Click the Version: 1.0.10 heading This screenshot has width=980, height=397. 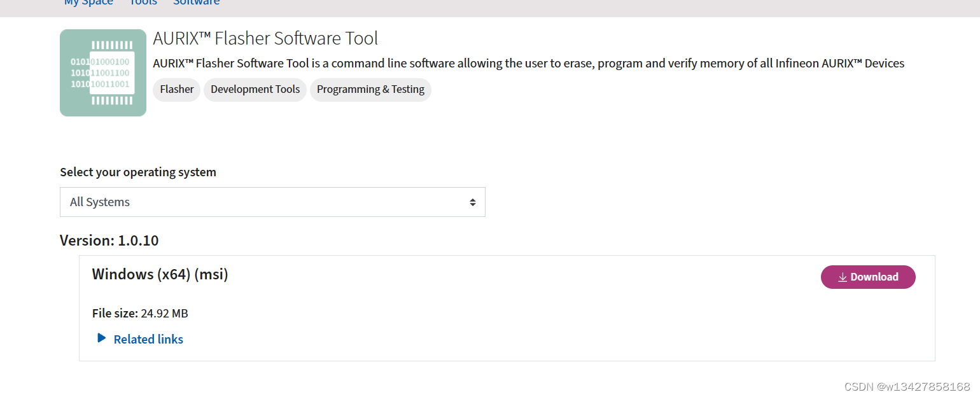pyautogui.click(x=109, y=240)
